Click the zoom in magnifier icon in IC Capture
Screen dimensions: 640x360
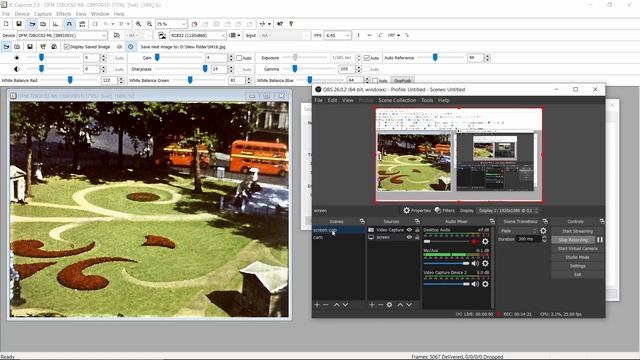(139, 24)
